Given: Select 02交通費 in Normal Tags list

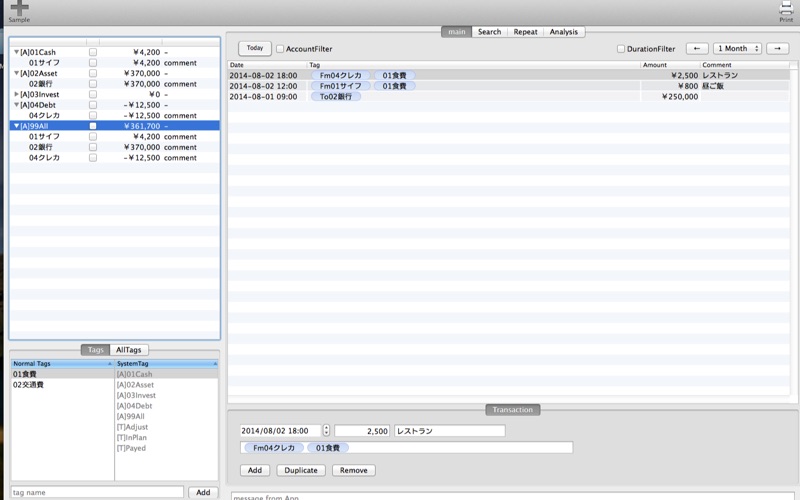Looking at the screenshot, I should (x=62, y=385).
